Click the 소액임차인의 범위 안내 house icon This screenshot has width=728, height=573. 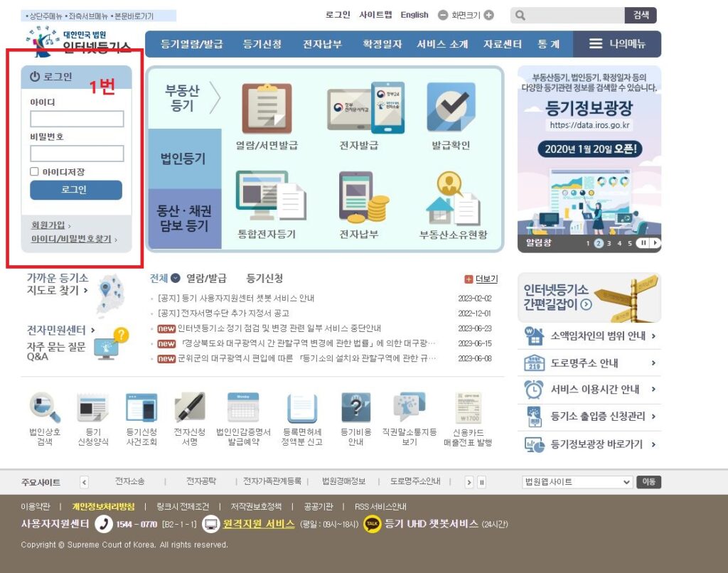coord(534,336)
